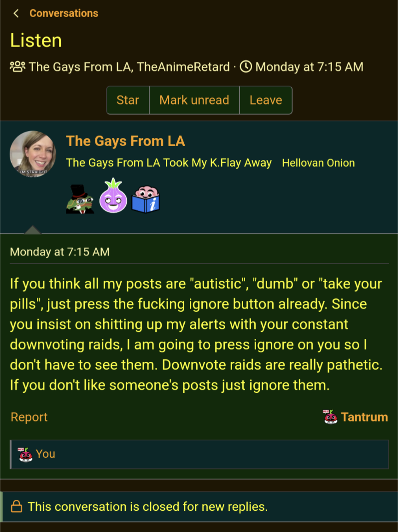398x532 pixels.
Task: Expand the reactions list showing You
Action: click(199, 454)
